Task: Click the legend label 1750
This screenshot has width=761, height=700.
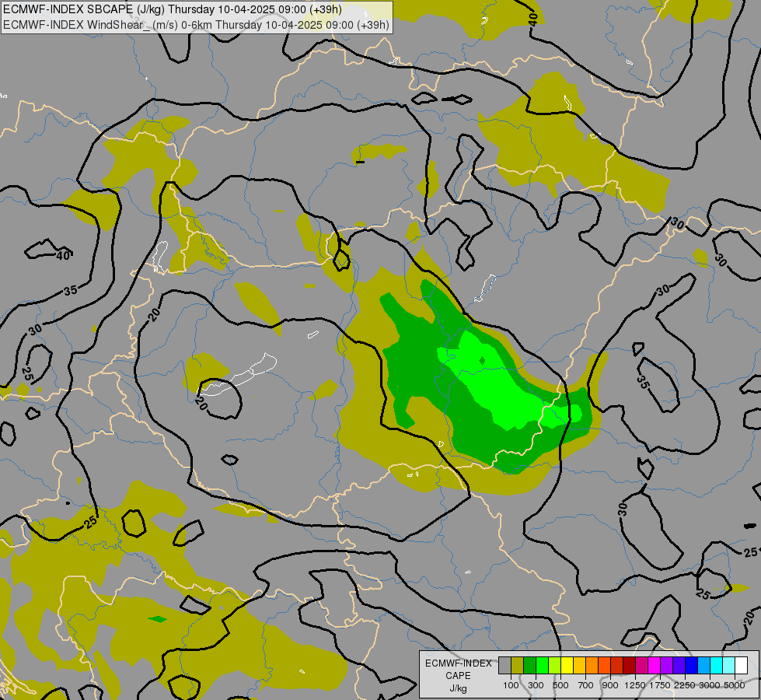Action: click(x=660, y=685)
